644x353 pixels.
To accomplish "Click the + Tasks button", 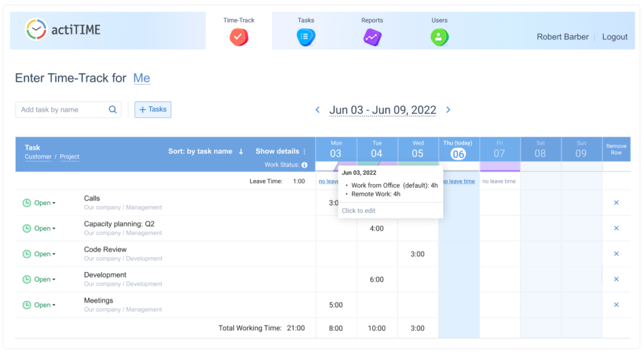I will pos(153,109).
